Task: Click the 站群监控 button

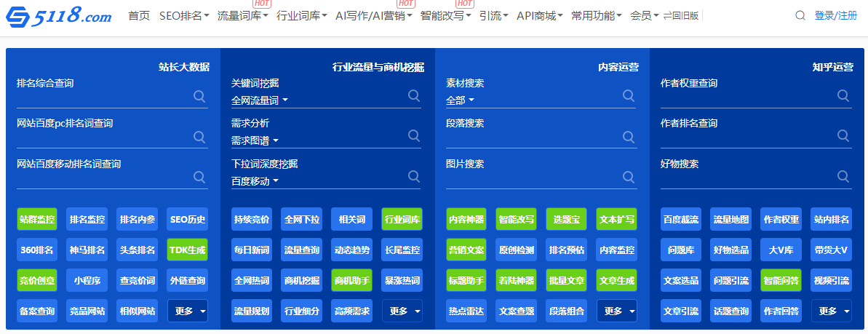Action: 37,219
